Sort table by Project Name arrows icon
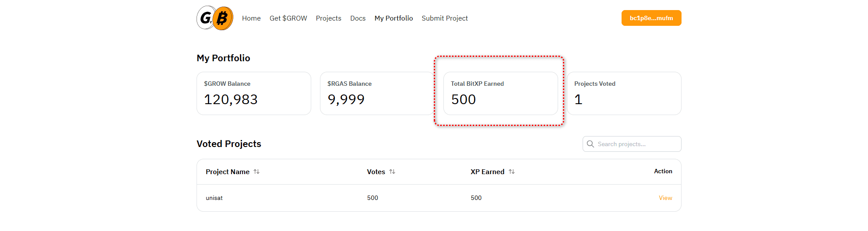Screen dimensions: 868x231 pyautogui.click(x=257, y=171)
